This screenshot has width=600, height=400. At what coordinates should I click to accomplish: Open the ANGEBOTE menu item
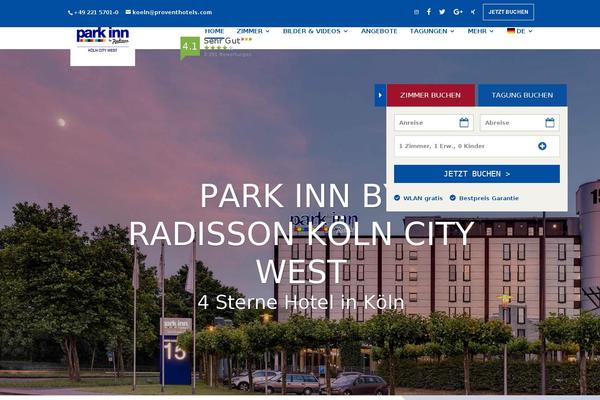pos(379,31)
